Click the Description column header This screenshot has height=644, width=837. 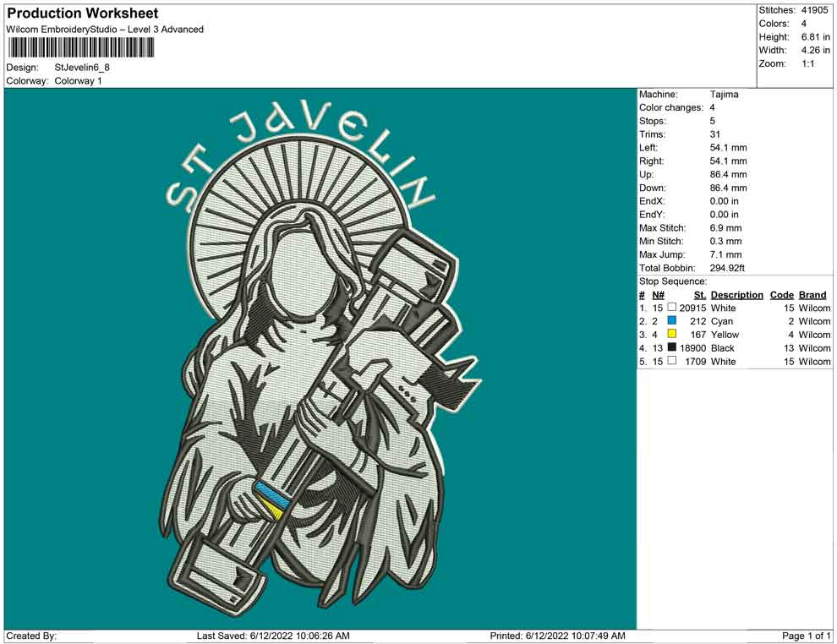[x=736, y=295]
